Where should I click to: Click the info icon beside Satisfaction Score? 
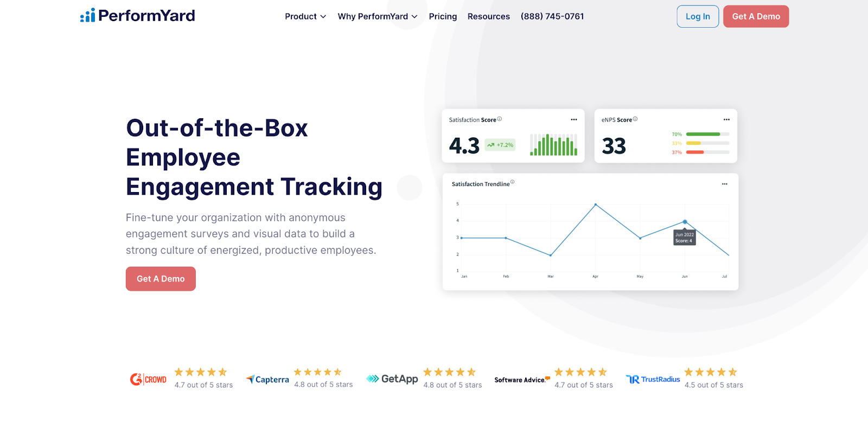coord(500,119)
